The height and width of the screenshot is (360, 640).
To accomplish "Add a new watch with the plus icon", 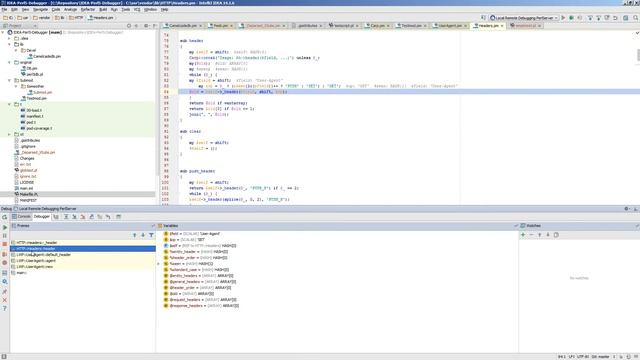I will 523,235.
